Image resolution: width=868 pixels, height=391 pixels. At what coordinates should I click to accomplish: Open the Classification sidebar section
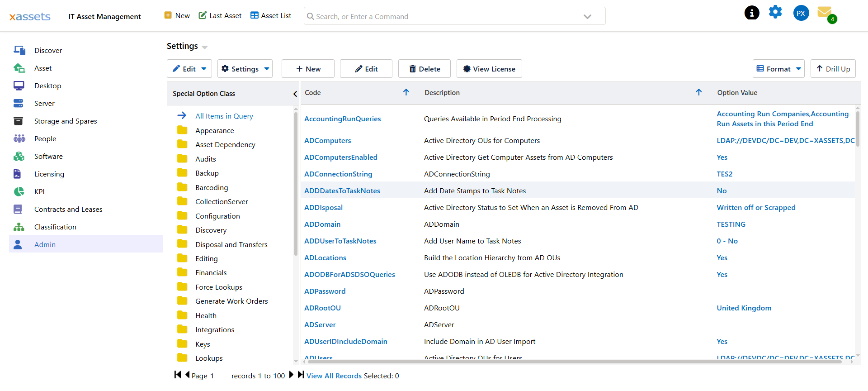pos(86,227)
